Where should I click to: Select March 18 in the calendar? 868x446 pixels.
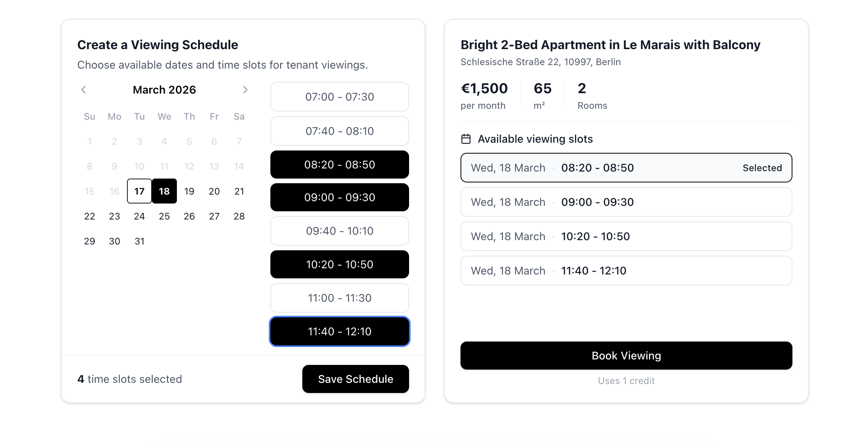(x=164, y=191)
